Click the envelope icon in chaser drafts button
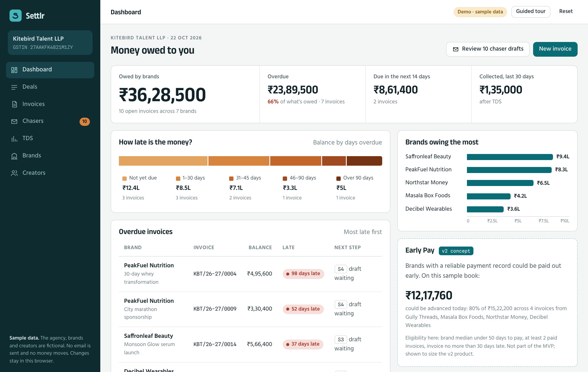Screen dimensions: 588x372 coord(455,49)
